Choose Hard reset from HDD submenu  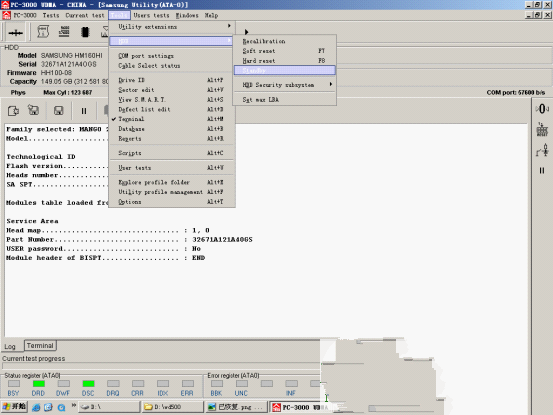[x=284, y=61]
